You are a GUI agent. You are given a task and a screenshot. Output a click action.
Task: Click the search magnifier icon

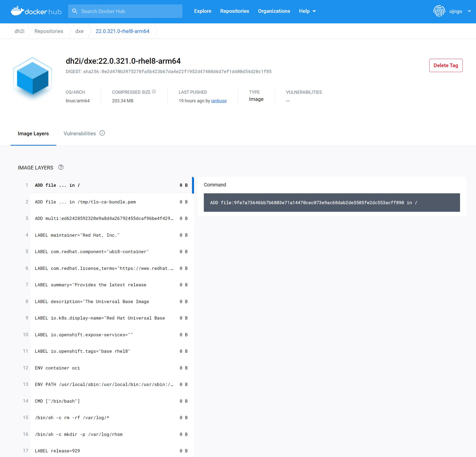point(75,11)
